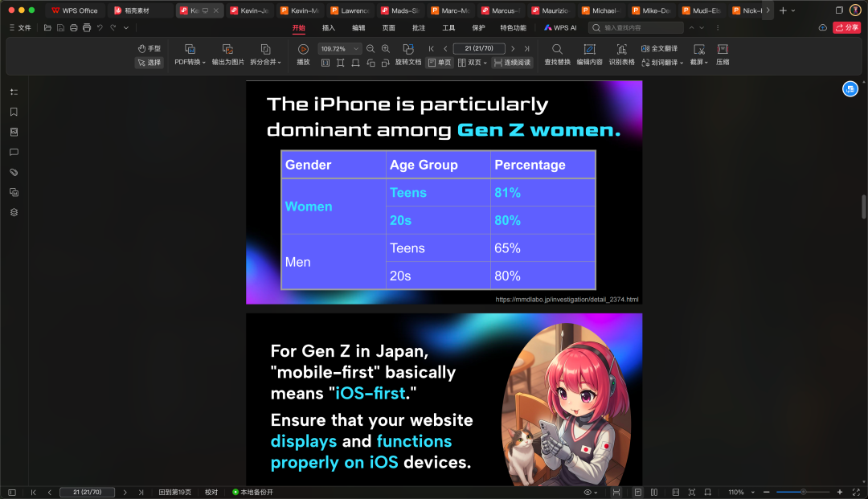Click the zoom out magnifier icon
The width and height of the screenshot is (868, 499).
(371, 49)
